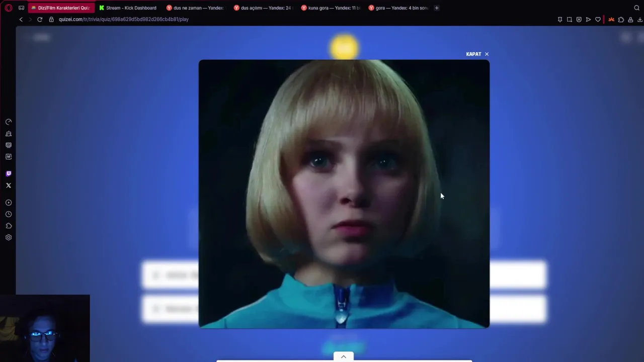
Task: Reload the page with the refresh icon
Action: click(x=40, y=19)
